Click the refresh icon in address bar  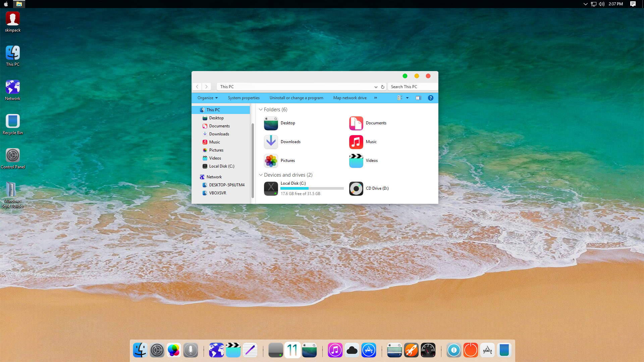(382, 87)
